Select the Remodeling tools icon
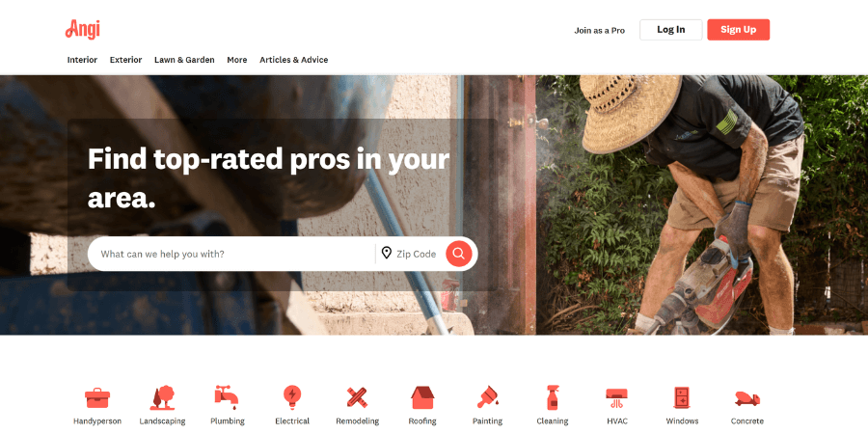 point(357,397)
